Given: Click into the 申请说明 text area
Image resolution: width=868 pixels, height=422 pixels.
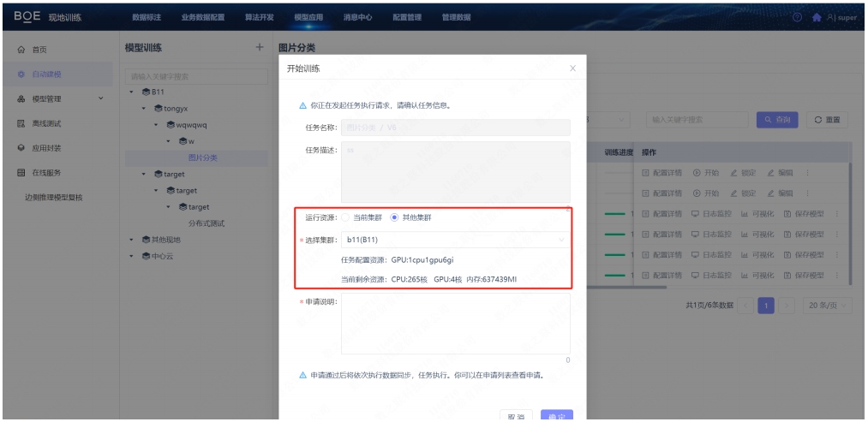Looking at the screenshot, I should (455, 324).
